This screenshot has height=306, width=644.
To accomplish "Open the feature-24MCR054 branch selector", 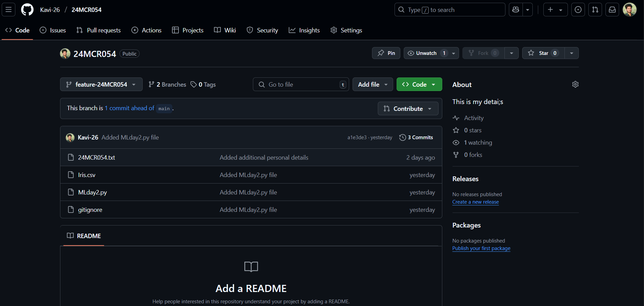I will (101, 84).
